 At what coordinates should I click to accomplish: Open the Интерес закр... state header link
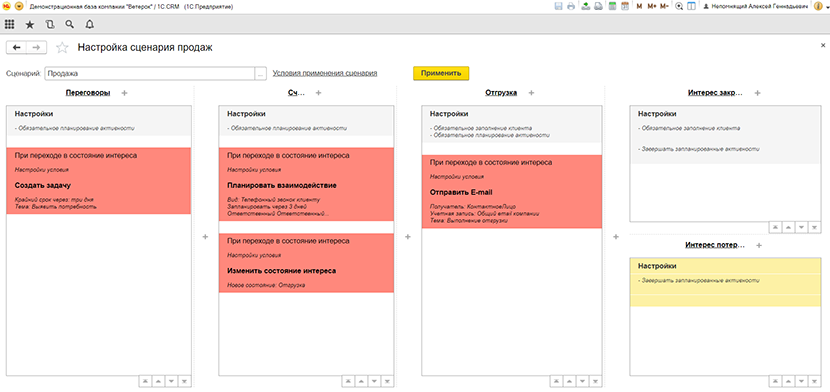point(715,93)
